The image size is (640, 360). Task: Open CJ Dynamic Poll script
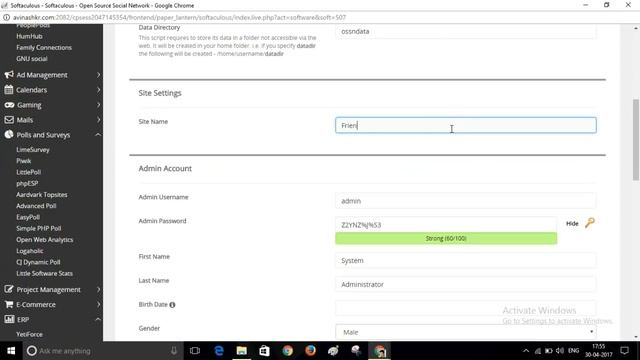click(38, 262)
